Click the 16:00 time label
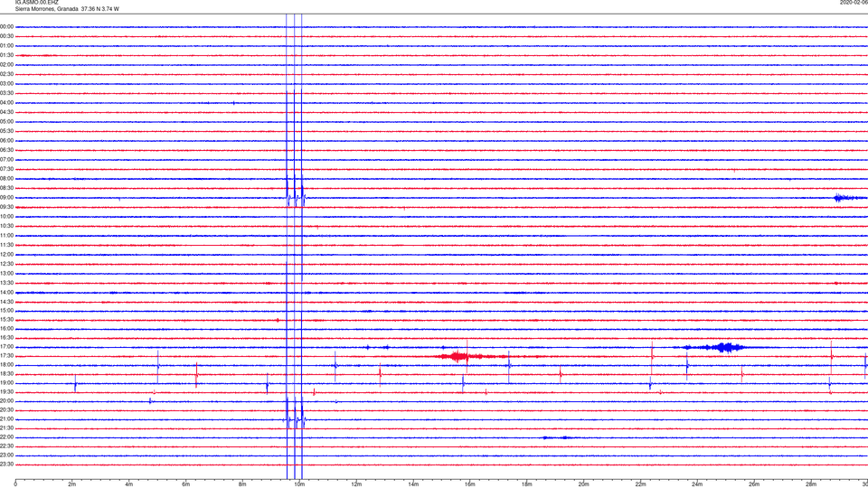 [x=6, y=329]
